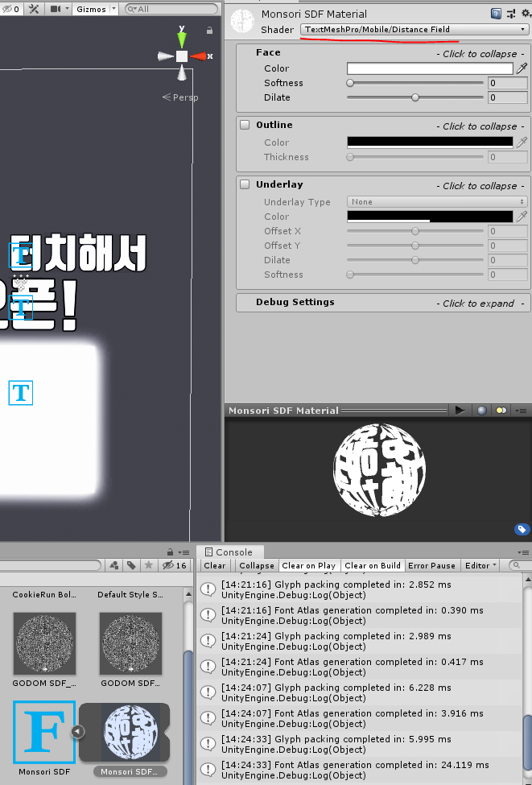Image resolution: width=532 pixels, height=785 pixels.
Task: Pick Outline color with the eyedropper
Action: [x=522, y=143]
